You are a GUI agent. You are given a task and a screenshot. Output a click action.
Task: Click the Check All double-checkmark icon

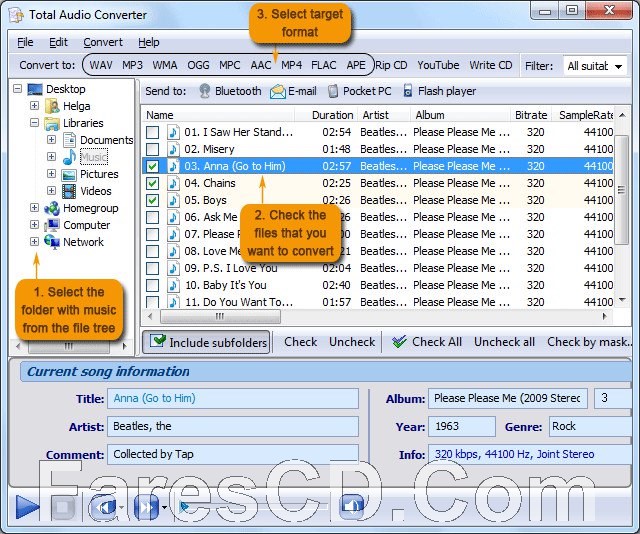click(399, 342)
